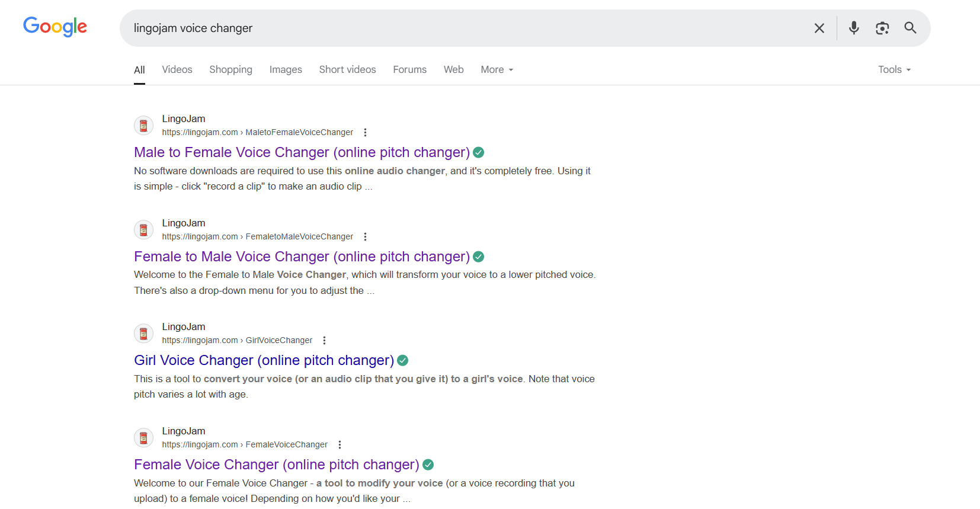Open search by image camera icon
The image size is (980, 509).
[x=882, y=28]
